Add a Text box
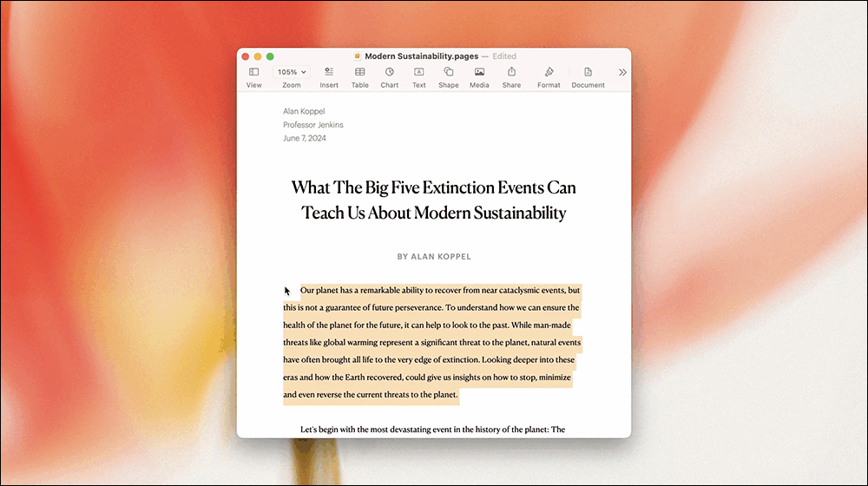 419,72
